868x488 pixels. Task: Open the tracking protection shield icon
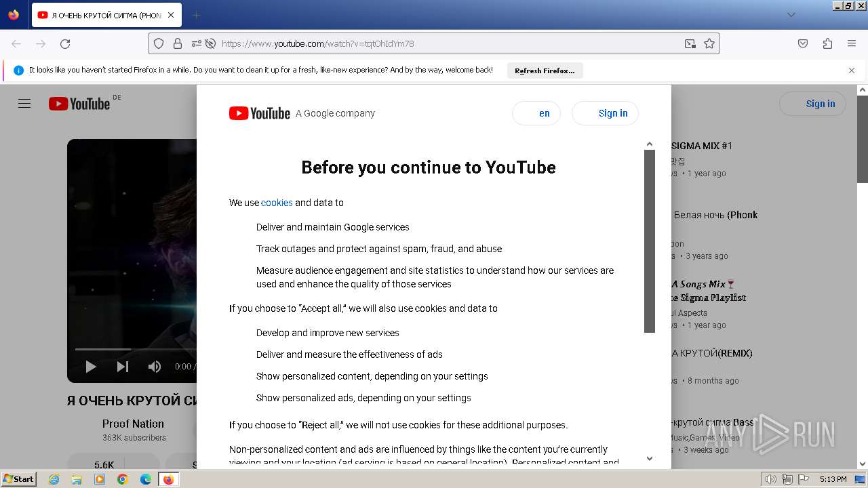[159, 43]
